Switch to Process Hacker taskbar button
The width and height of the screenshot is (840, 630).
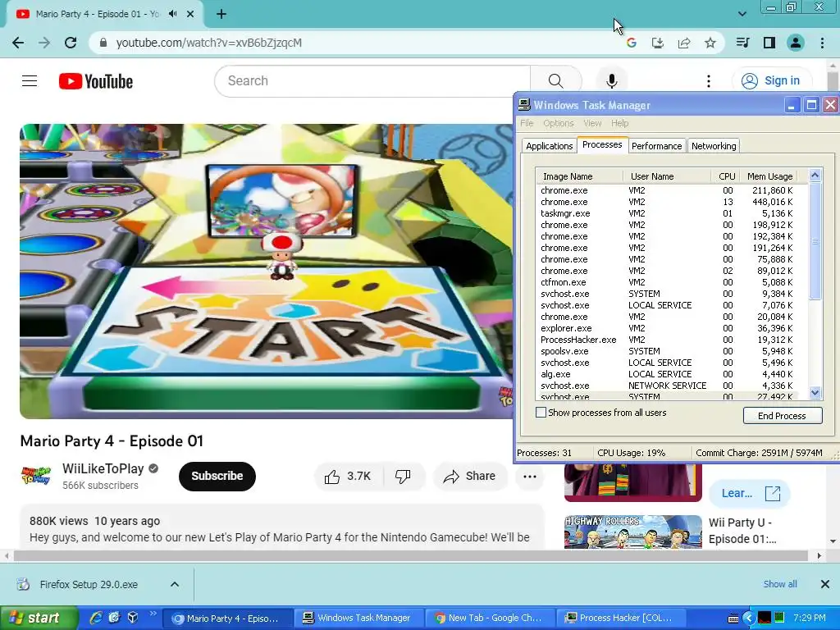(622, 619)
